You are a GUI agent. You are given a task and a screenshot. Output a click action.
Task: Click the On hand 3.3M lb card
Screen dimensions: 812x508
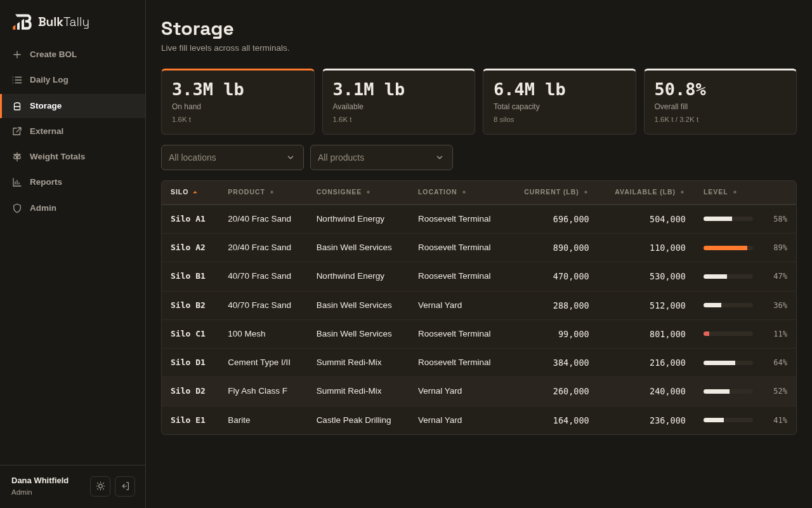click(x=238, y=102)
